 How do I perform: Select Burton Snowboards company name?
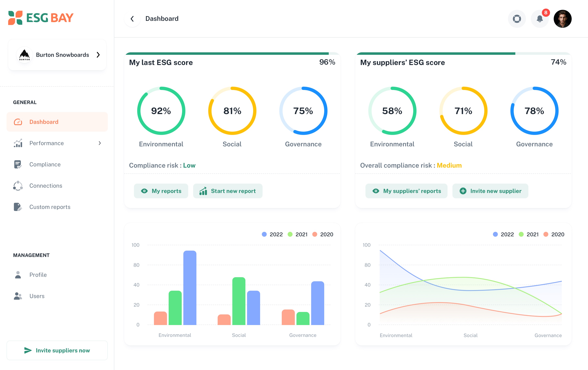tap(62, 55)
